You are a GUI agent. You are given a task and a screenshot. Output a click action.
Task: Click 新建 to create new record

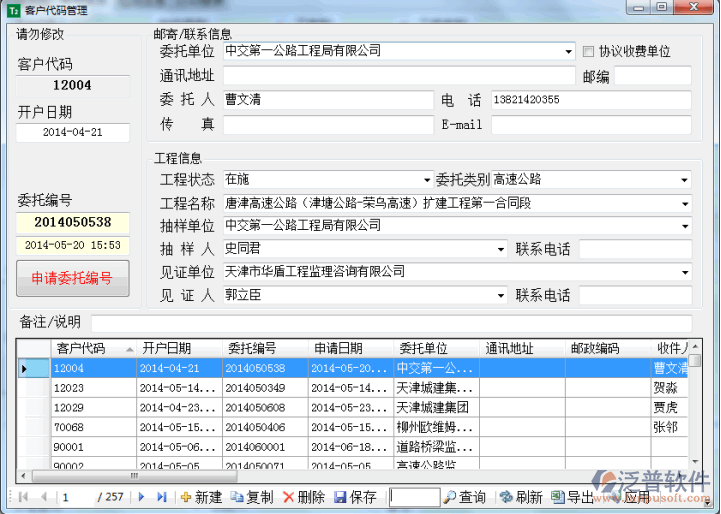tap(201, 497)
